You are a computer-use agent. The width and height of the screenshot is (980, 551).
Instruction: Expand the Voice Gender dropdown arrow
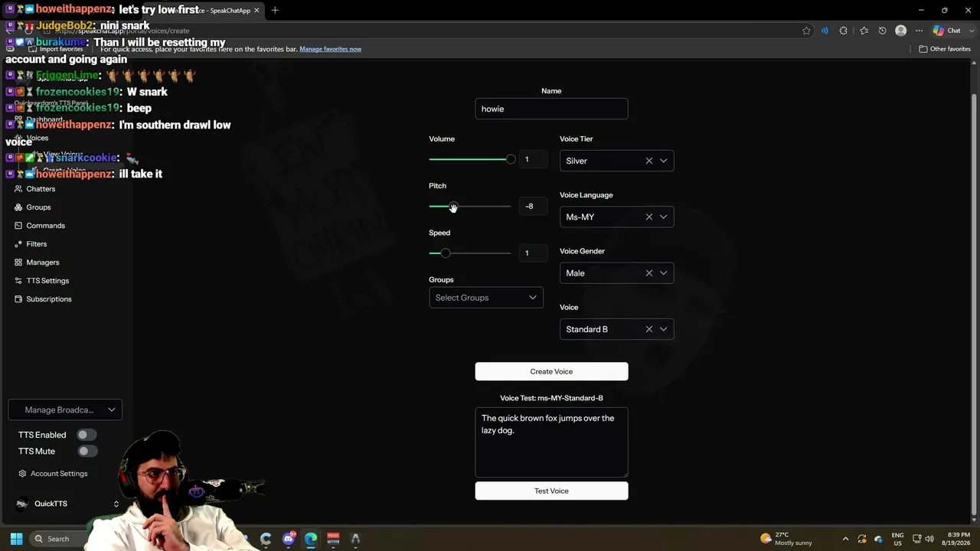(x=663, y=273)
